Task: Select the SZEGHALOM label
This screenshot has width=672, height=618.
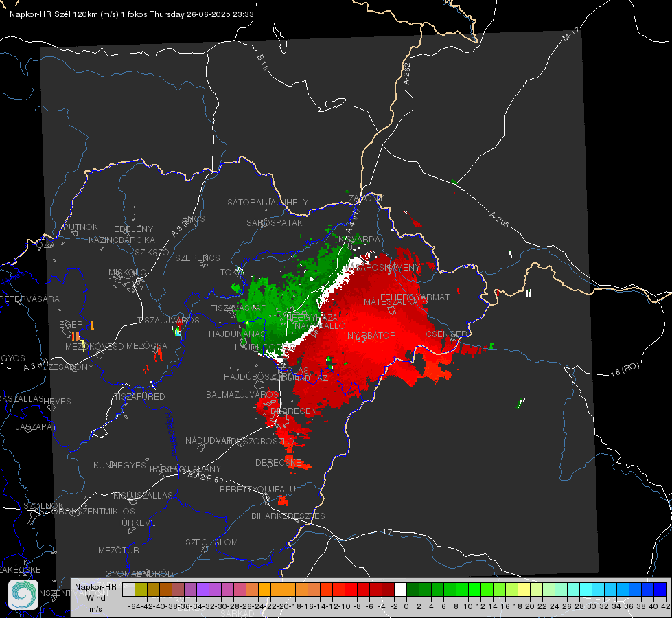Action: pos(211,542)
